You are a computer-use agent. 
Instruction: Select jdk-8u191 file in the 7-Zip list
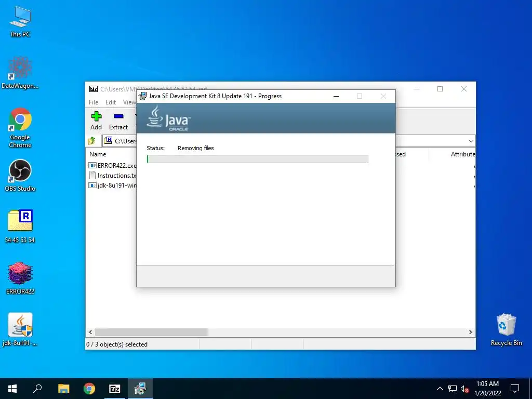pyautogui.click(x=112, y=185)
